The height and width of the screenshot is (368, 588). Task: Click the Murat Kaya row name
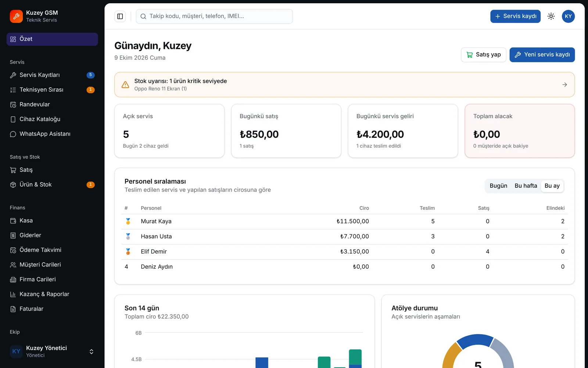156,221
